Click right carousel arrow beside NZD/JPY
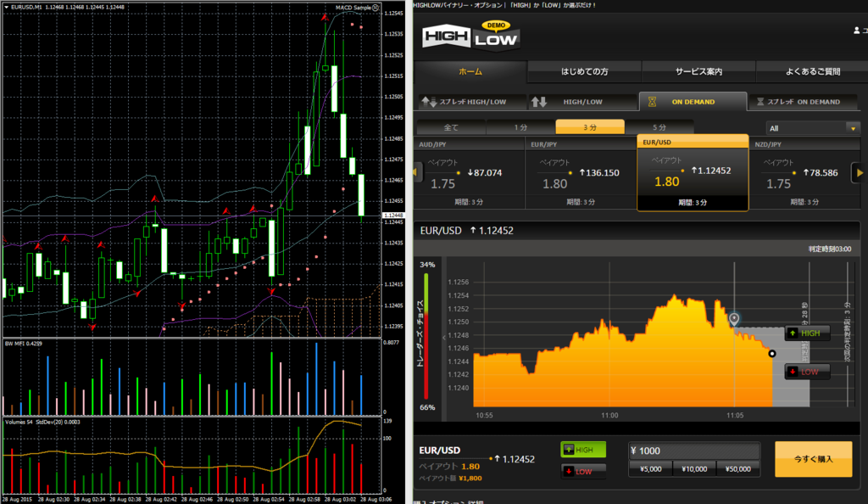 [860, 173]
